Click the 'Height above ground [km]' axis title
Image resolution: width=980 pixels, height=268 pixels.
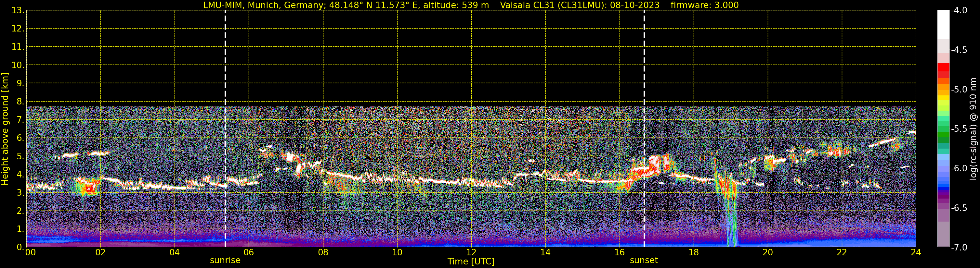(x=5, y=129)
